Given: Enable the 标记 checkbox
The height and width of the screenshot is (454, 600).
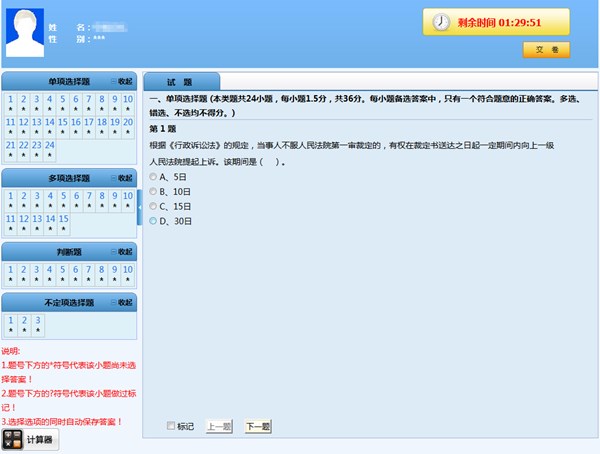Looking at the screenshot, I should [x=171, y=426].
